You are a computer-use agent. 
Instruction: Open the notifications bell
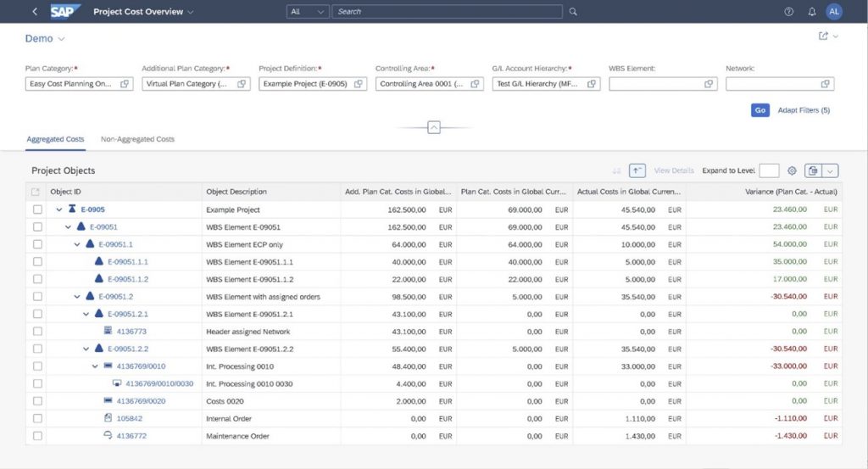point(812,12)
